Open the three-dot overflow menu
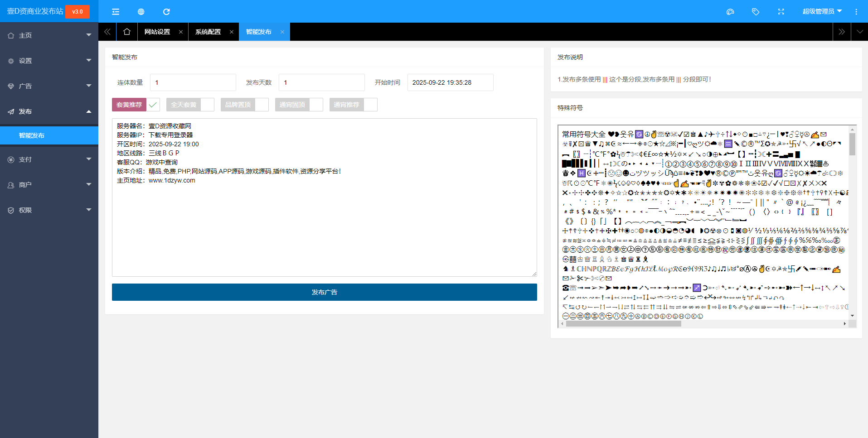This screenshot has height=438, width=868. 857,11
